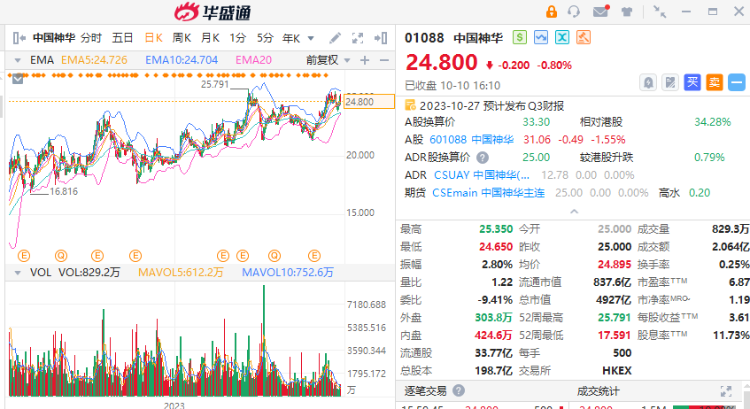This screenshot has height=409, width=750.
Task: Collapse the right quote panel arrow icon
Action: tap(381, 38)
